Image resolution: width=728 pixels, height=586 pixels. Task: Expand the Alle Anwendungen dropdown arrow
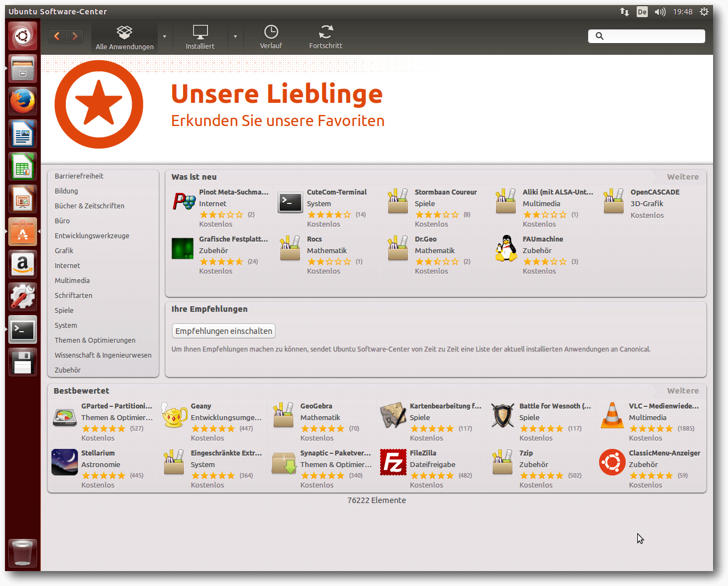point(164,37)
